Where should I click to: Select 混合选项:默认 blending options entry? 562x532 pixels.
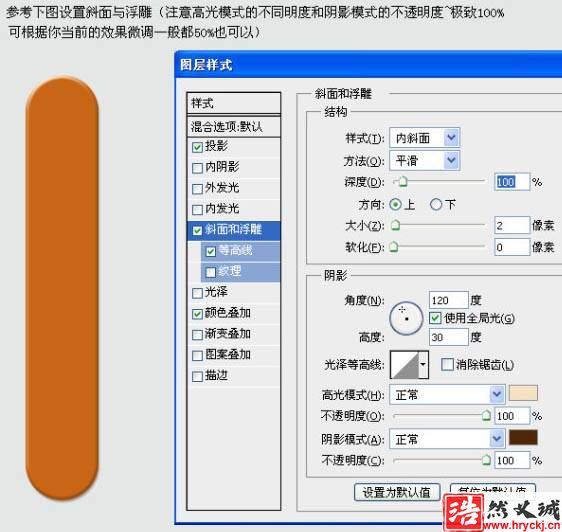click(x=234, y=126)
